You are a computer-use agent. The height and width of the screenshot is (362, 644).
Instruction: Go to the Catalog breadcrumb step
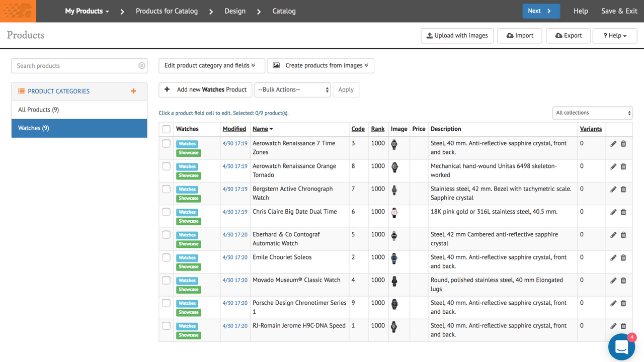[284, 11]
